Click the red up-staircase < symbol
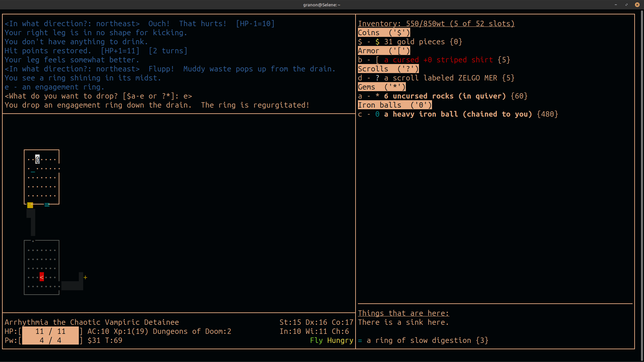 [x=42, y=277]
